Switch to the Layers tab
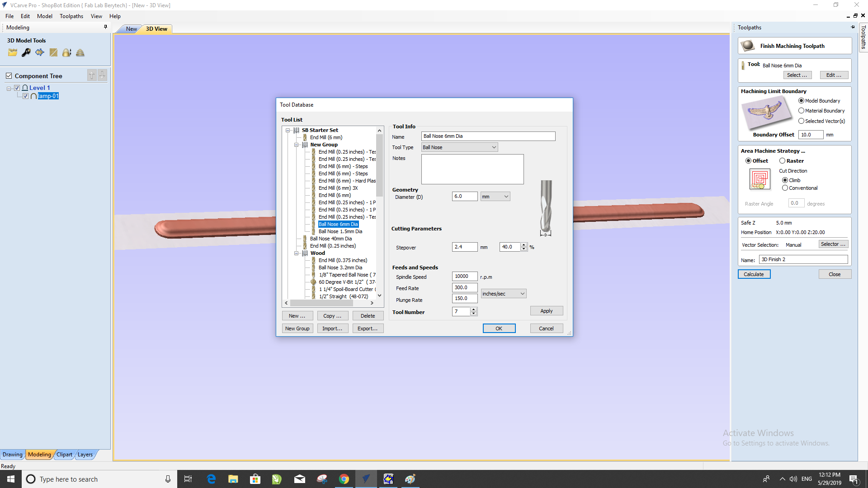This screenshot has height=488, width=868. pos(85,455)
